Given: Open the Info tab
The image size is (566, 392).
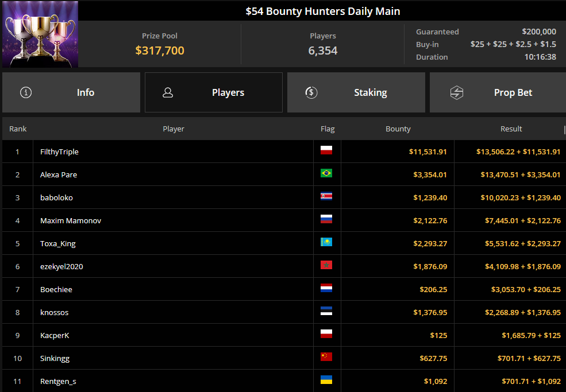Looking at the screenshot, I should click(71, 92).
